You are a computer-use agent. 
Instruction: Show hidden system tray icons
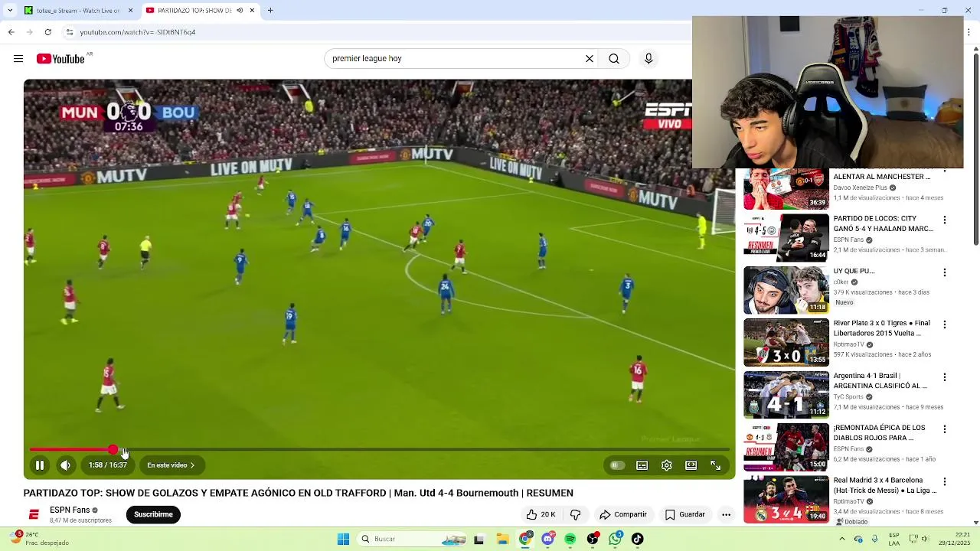coord(842,540)
